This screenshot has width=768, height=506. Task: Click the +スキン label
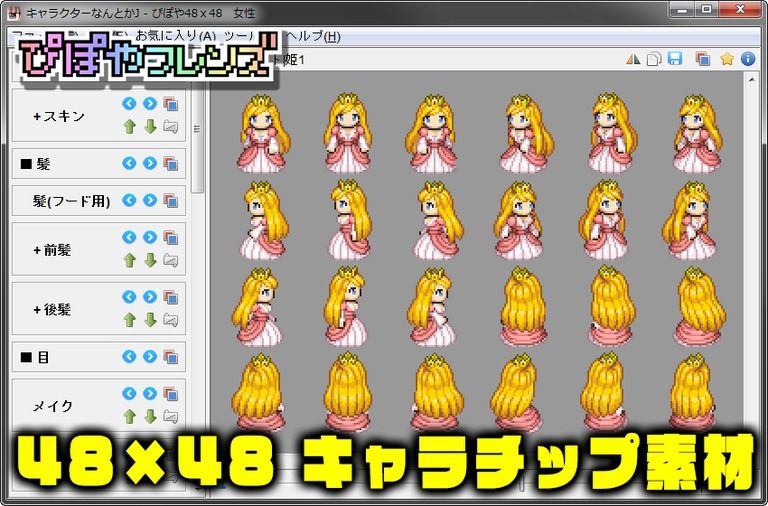point(59,116)
